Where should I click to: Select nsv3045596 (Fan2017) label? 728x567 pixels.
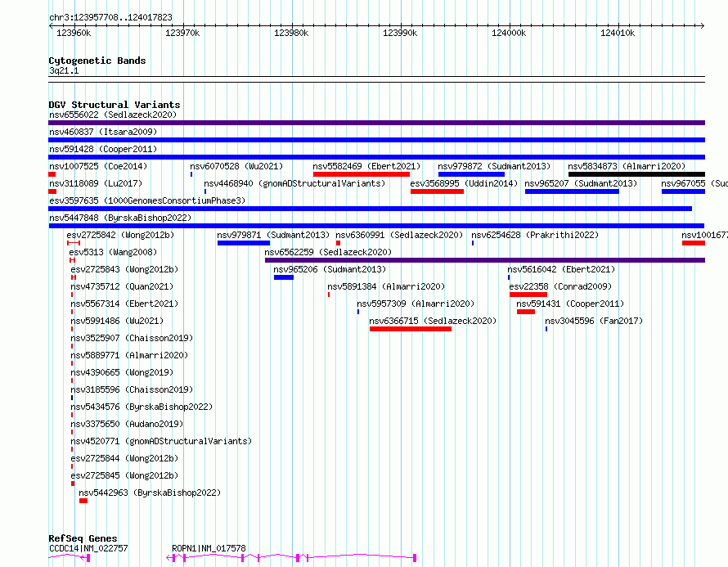click(x=594, y=321)
